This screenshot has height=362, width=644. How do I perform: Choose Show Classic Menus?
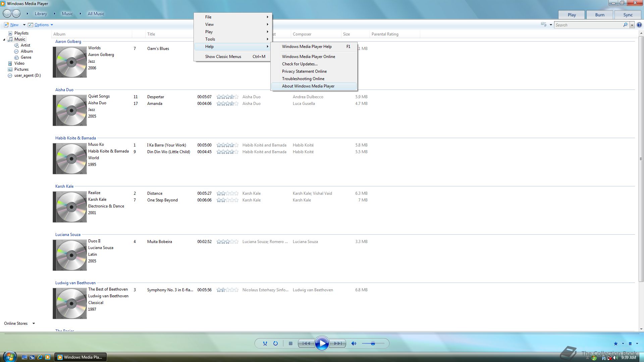[x=233, y=57]
